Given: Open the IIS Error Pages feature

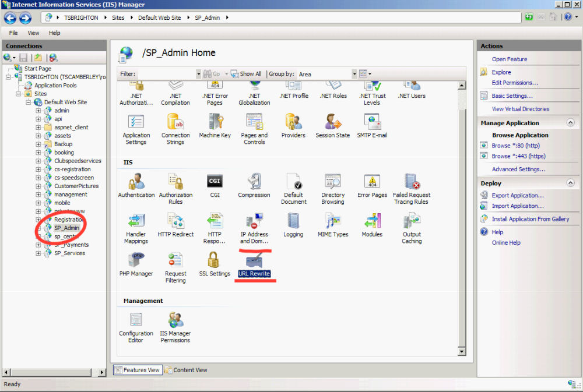Looking at the screenshot, I should [x=372, y=186].
